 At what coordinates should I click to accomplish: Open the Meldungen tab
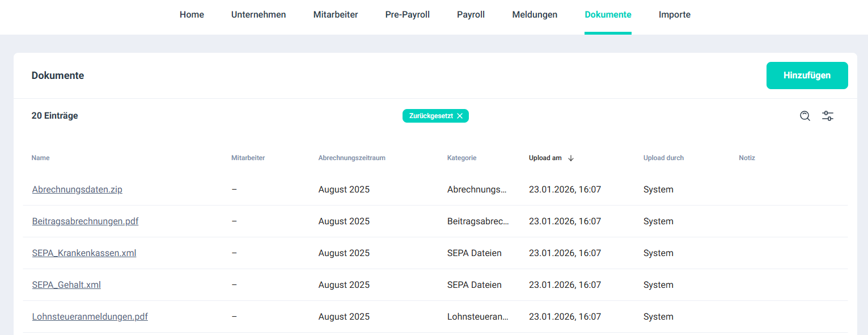point(535,15)
